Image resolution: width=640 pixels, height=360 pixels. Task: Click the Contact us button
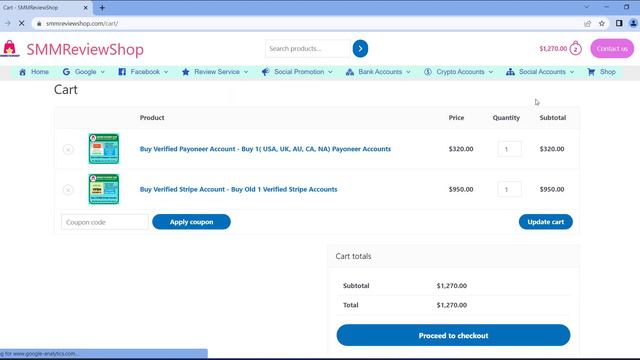coord(612,49)
